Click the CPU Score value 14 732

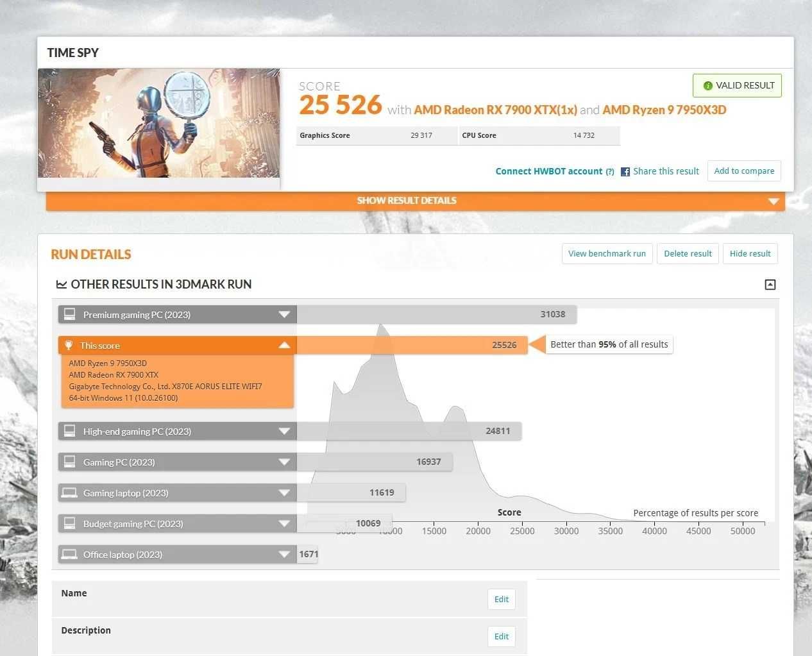click(584, 135)
